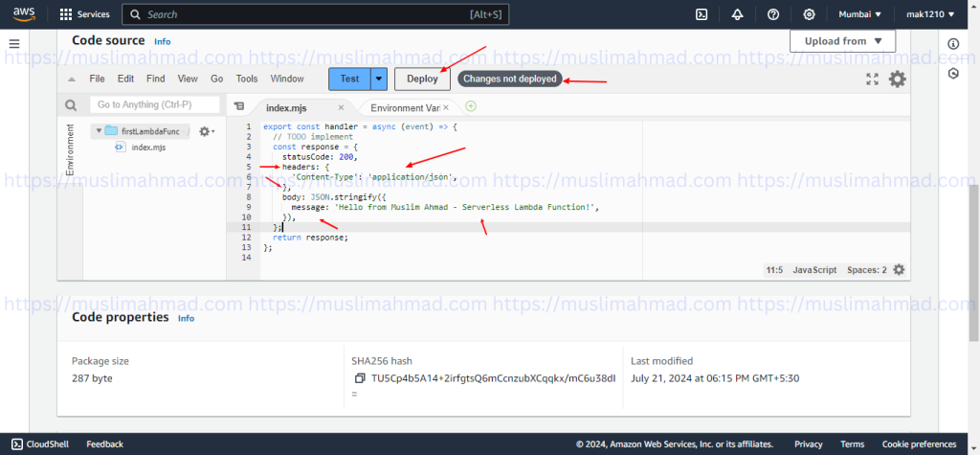Click the Code source Info link
The image size is (980, 455).
(x=163, y=42)
